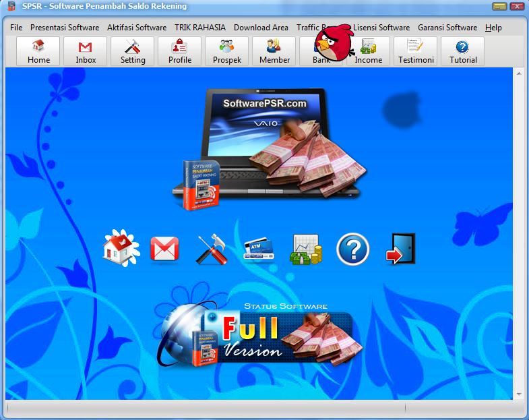Open the Member toolbar button
The width and height of the screenshot is (529, 420).
coord(274,51)
